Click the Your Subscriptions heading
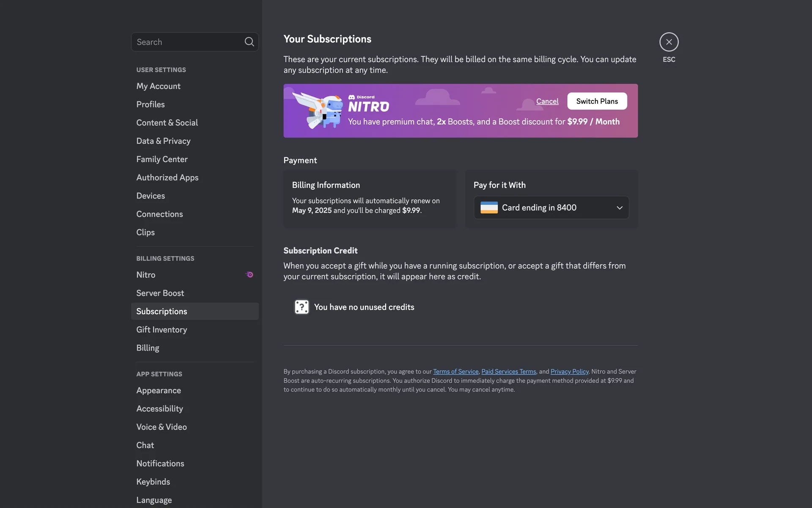812x508 pixels. coord(327,39)
